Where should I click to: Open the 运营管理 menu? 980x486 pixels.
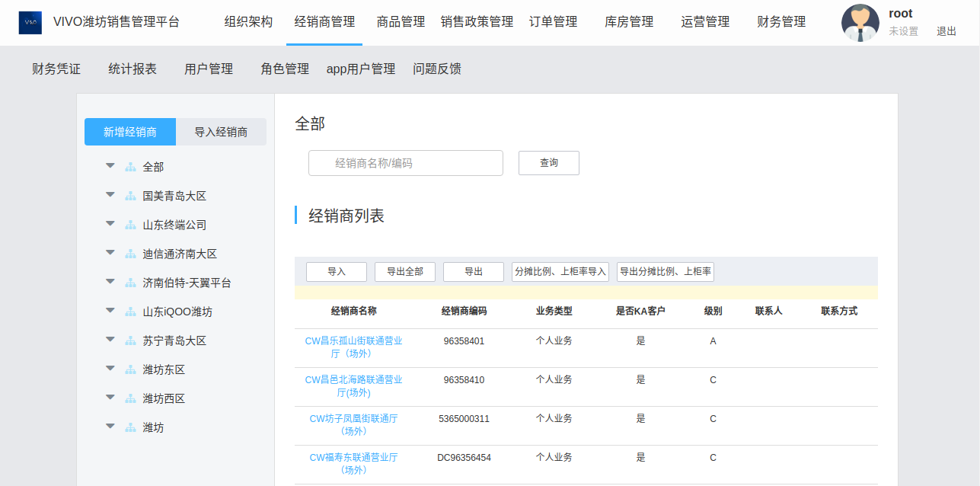(705, 22)
